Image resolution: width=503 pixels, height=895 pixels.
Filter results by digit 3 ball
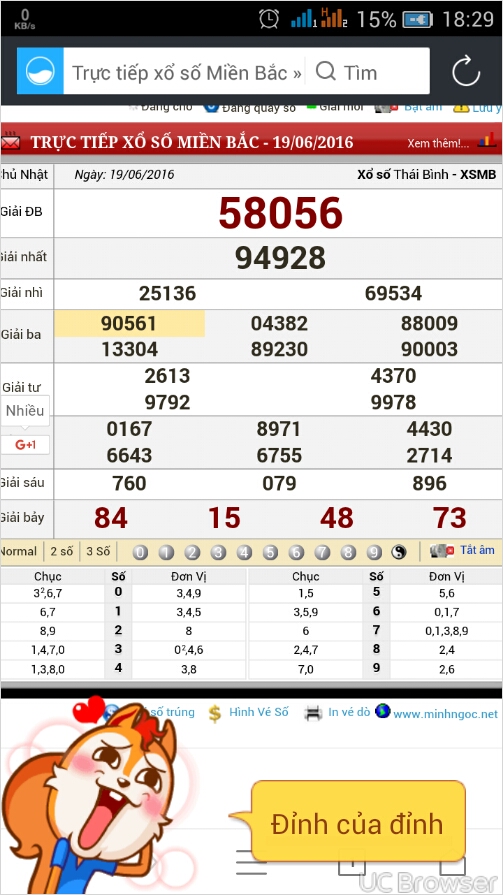[x=218, y=552]
